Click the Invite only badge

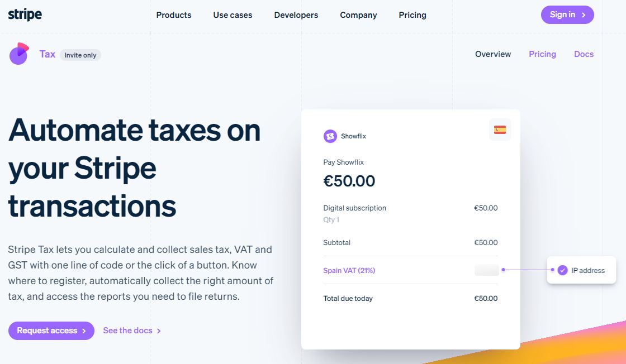80,55
